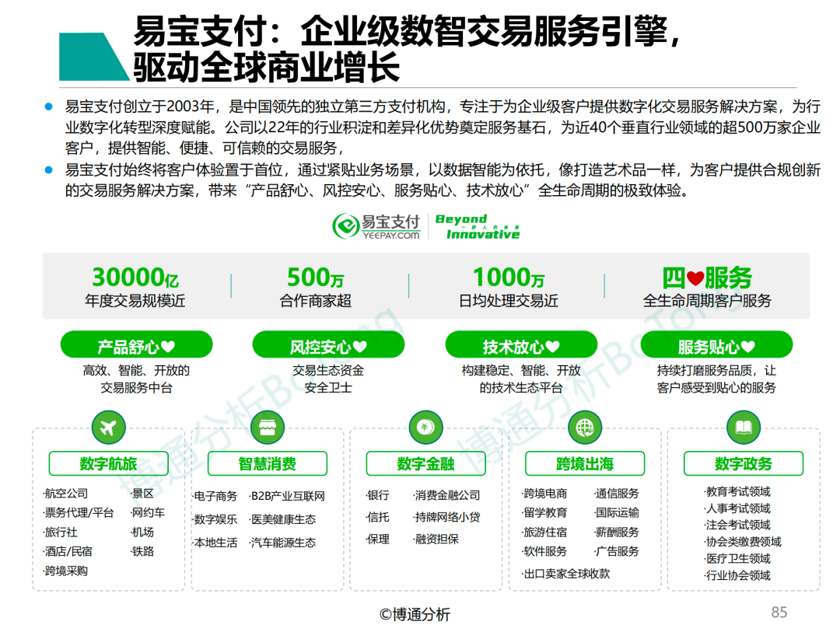The image size is (840, 632).
Task: Click 景区 list item
Action: pyautogui.click(x=142, y=494)
